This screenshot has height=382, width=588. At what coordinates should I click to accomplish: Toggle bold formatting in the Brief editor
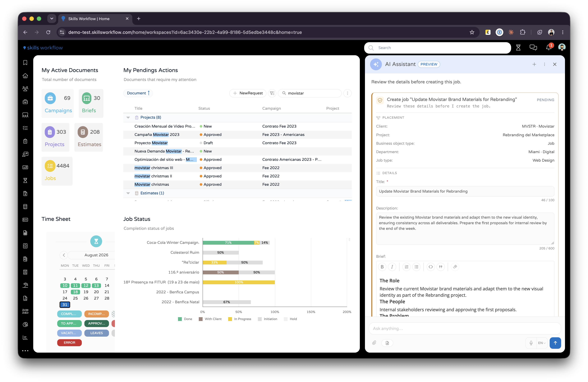pyautogui.click(x=382, y=267)
